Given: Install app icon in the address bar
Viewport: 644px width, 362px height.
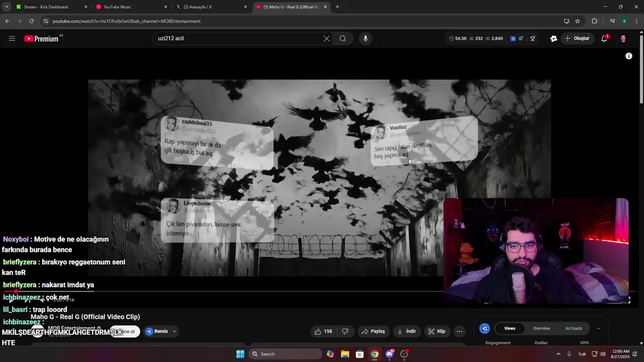Looking at the screenshot, I should coord(567,21).
